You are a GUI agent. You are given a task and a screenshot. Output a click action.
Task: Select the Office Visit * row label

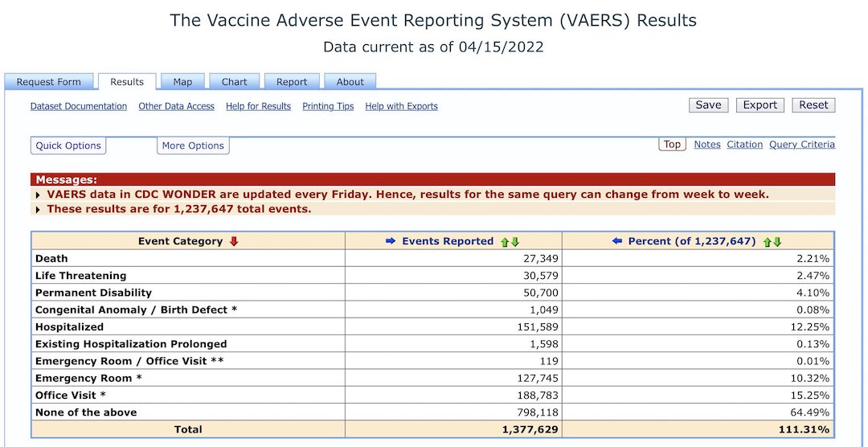click(x=71, y=396)
